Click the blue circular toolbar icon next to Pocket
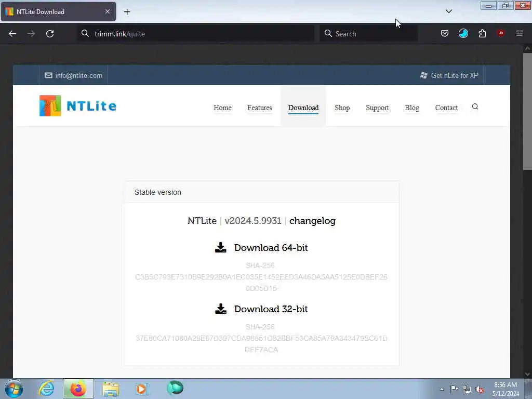The height and width of the screenshot is (399, 532). pos(463,33)
